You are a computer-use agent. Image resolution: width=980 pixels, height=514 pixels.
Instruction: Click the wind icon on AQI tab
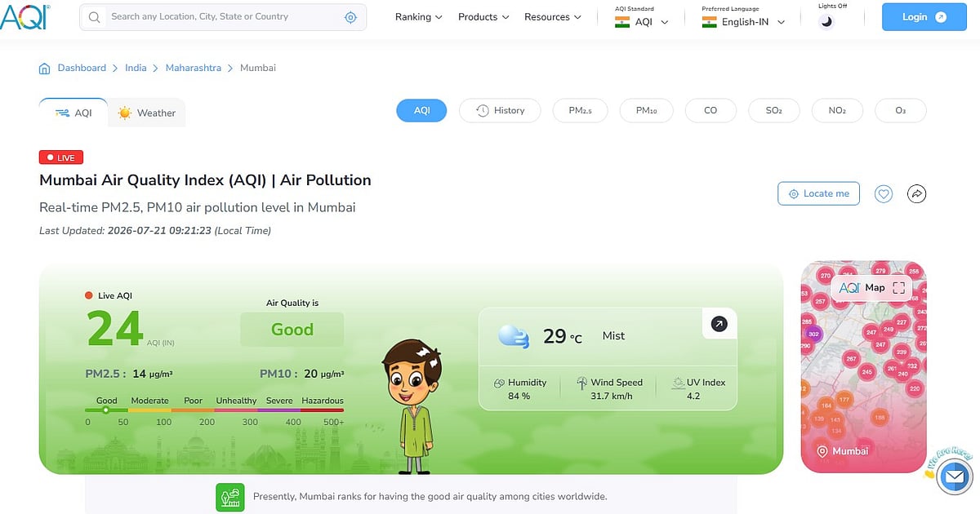(62, 113)
